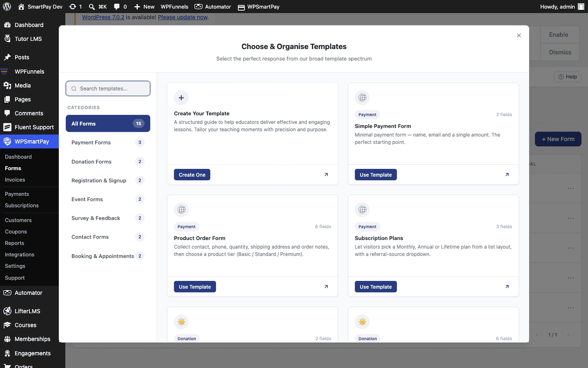This screenshot has width=588, height=368.
Task: Open the Courses sidebar icon
Action: [7, 325]
